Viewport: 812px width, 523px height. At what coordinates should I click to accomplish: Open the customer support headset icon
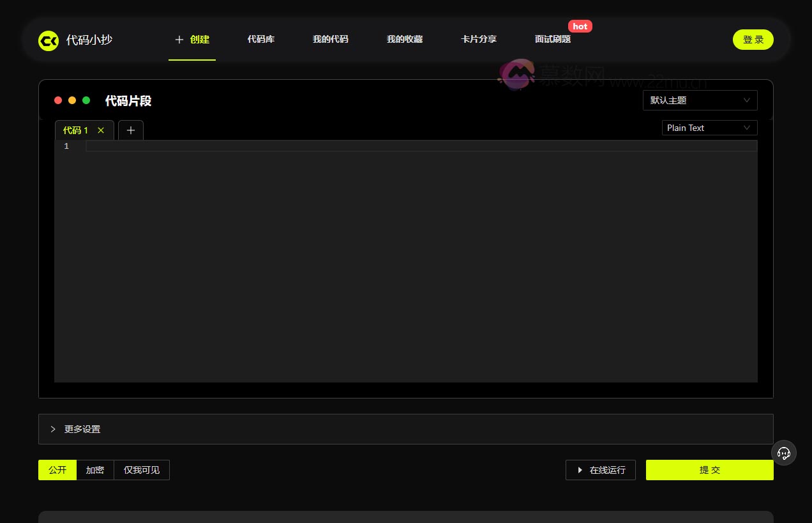(x=784, y=453)
